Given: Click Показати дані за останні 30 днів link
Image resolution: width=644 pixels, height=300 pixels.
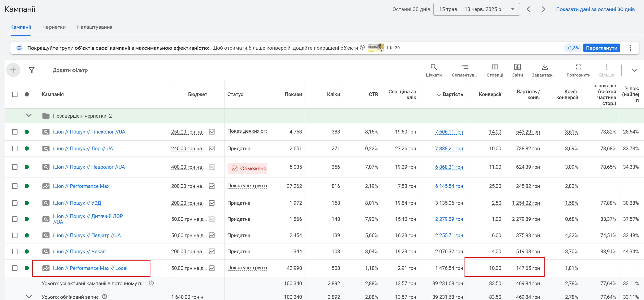Looking at the screenshot, I should coord(595,9).
